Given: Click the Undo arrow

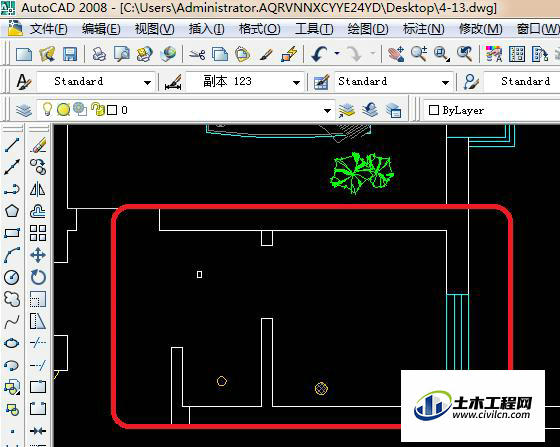Looking at the screenshot, I should 319,55.
